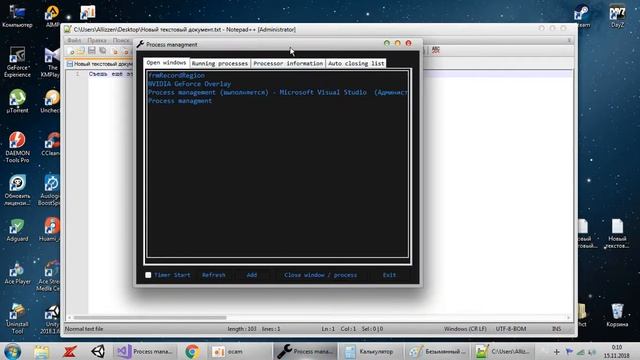Switch to the Калькулятор taskbar item

pyautogui.click(x=371, y=351)
